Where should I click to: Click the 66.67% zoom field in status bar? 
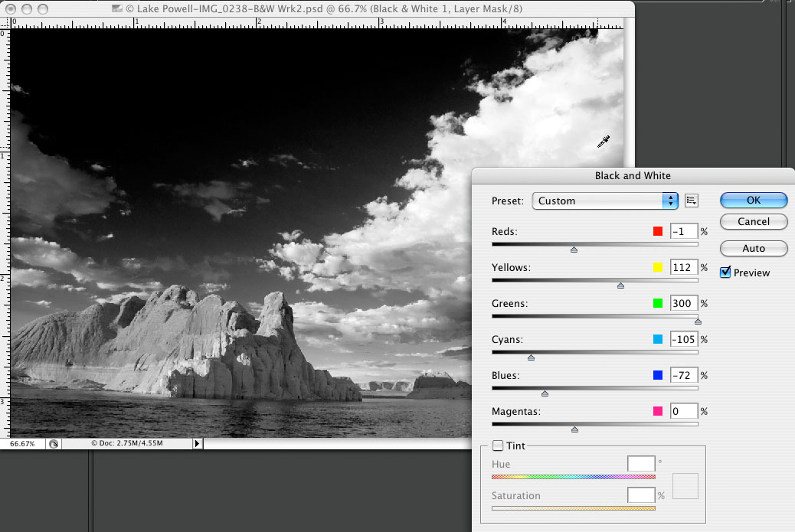21,443
